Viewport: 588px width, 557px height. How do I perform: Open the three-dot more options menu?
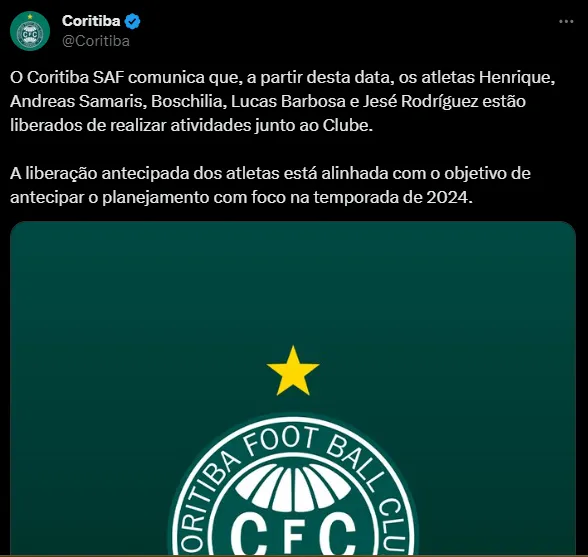pyautogui.click(x=566, y=22)
